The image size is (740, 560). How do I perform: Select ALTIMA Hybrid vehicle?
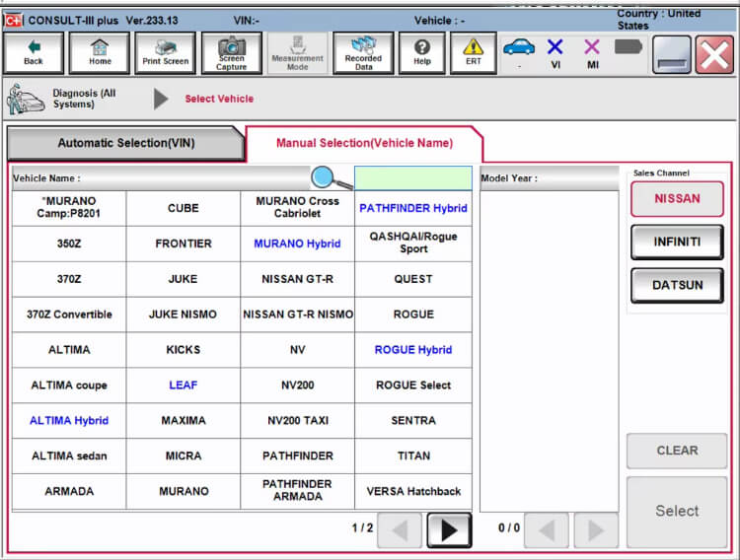pyautogui.click(x=69, y=421)
